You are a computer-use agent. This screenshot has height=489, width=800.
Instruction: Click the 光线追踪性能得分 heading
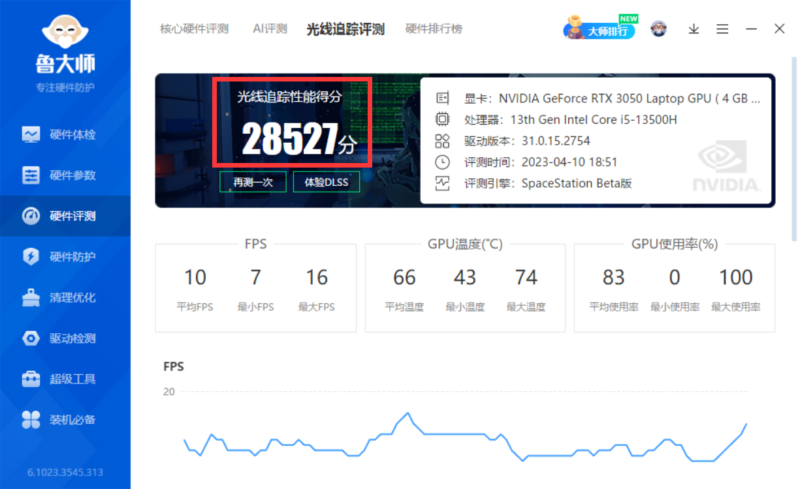pyautogui.click(x=289, y=97)
